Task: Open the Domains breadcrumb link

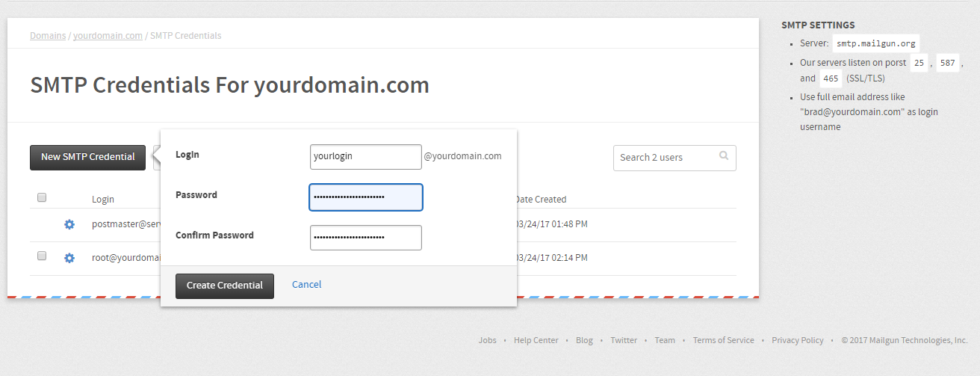Action: click(48, 36)
